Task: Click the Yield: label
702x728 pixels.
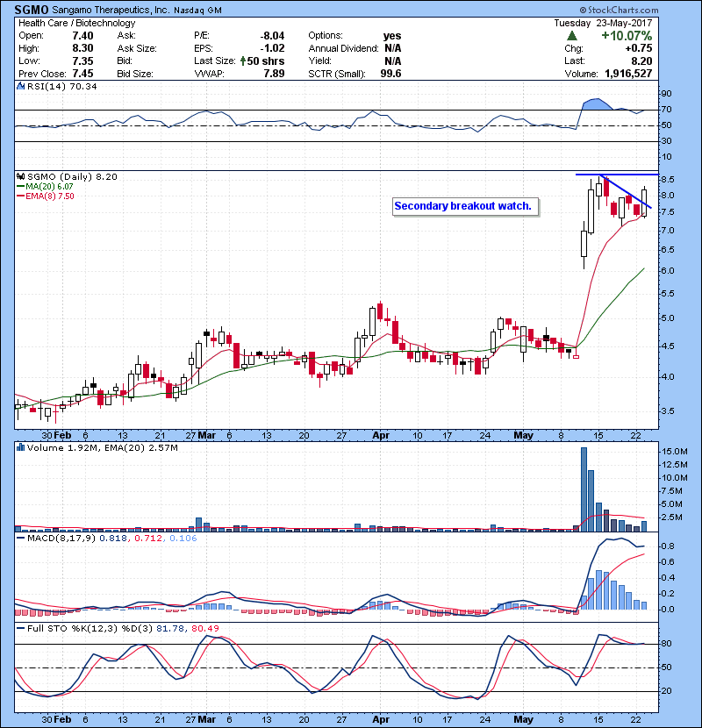Action: click(319, 61)
